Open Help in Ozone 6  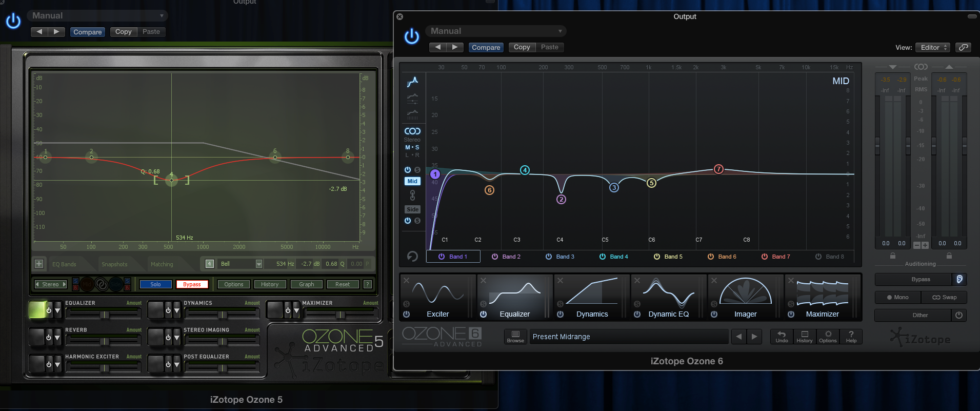coord(851,337)
